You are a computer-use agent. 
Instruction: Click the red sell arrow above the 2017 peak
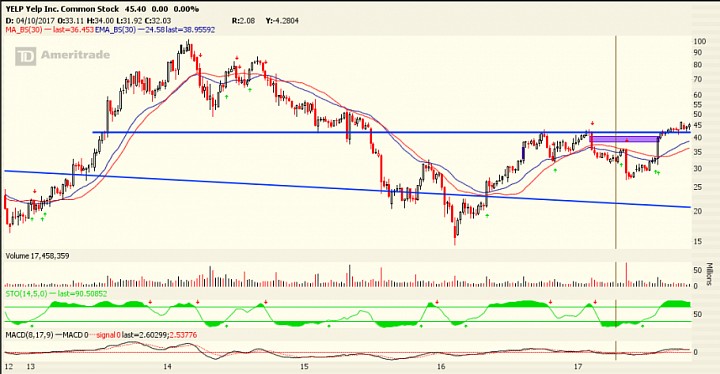[592, 124]
